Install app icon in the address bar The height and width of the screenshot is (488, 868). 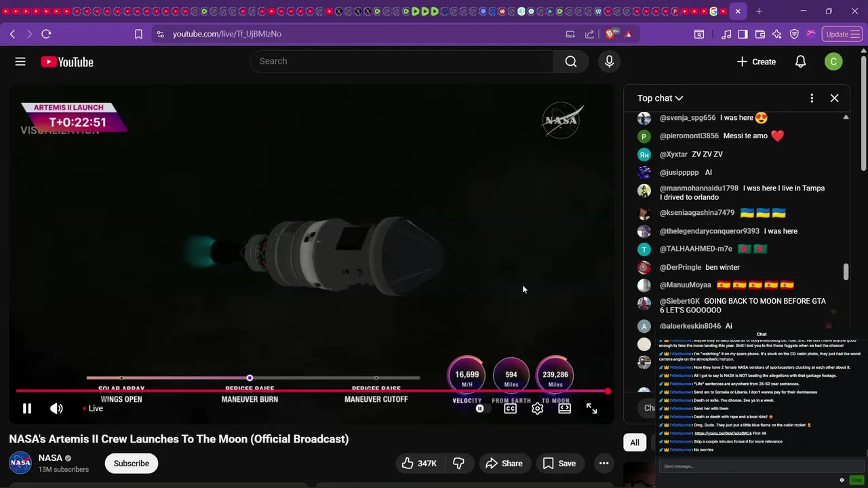(x=570, y=34)
